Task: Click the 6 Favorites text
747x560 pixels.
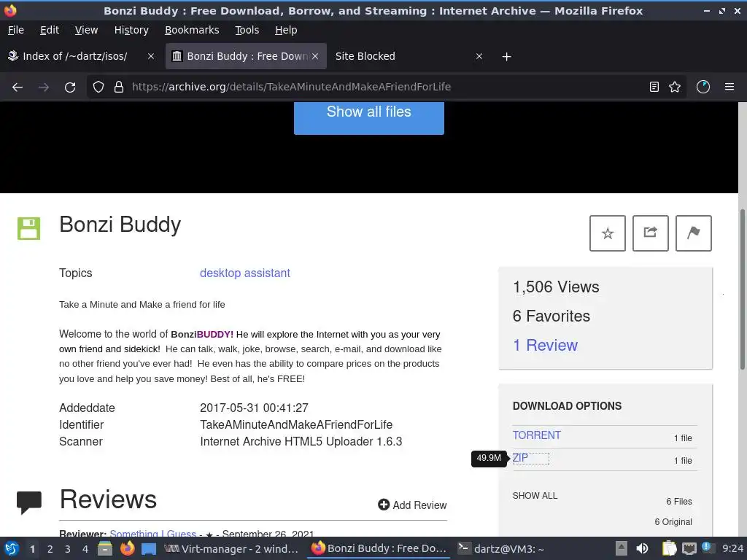Action: tap(551, 316)
